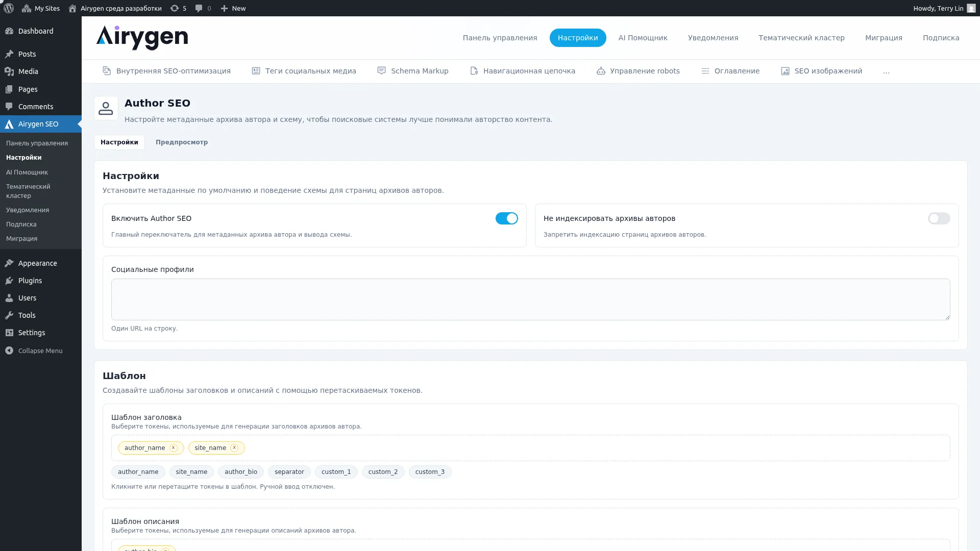Open the Plugins menu
980x551 pixels.
(x=41, y=281)
